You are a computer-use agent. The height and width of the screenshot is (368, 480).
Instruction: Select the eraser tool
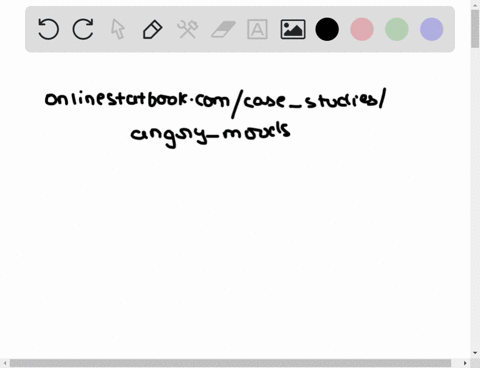[x=223, y=29]
